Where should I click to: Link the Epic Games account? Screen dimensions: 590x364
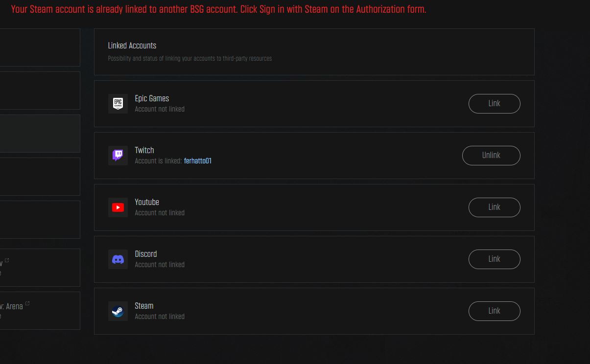click(494, 104)
